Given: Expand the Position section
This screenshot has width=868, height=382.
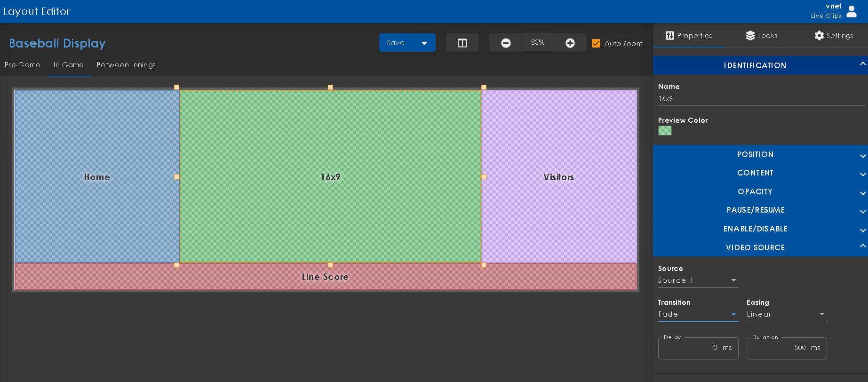Looking at the screenshot, I should click(x=760, y=154).
